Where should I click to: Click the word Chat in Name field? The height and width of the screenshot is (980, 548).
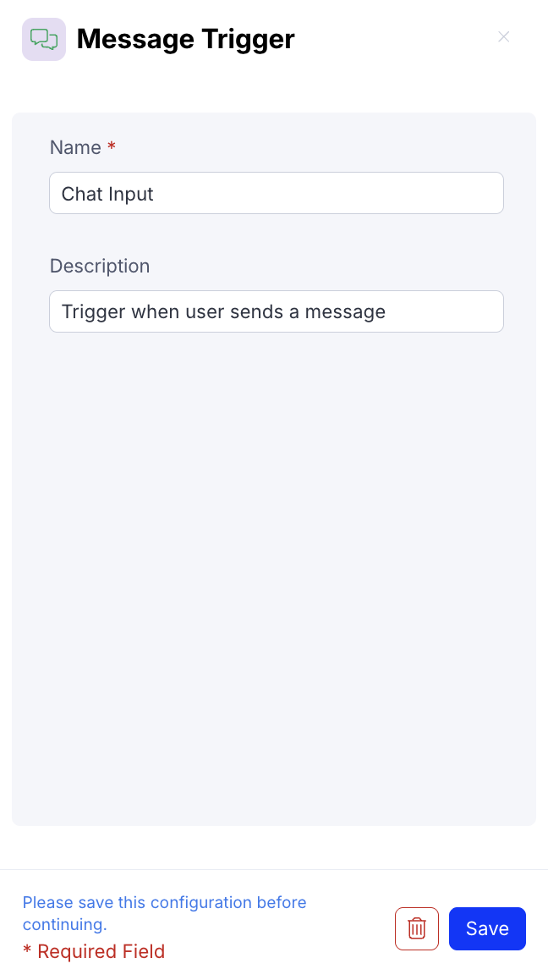coord(82,194)
